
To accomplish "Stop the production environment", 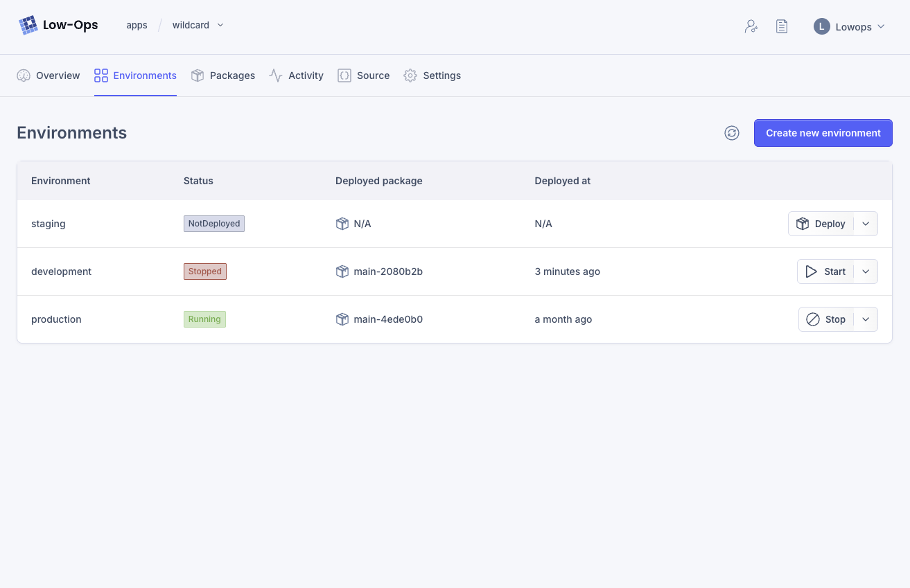I will [826, 319].
